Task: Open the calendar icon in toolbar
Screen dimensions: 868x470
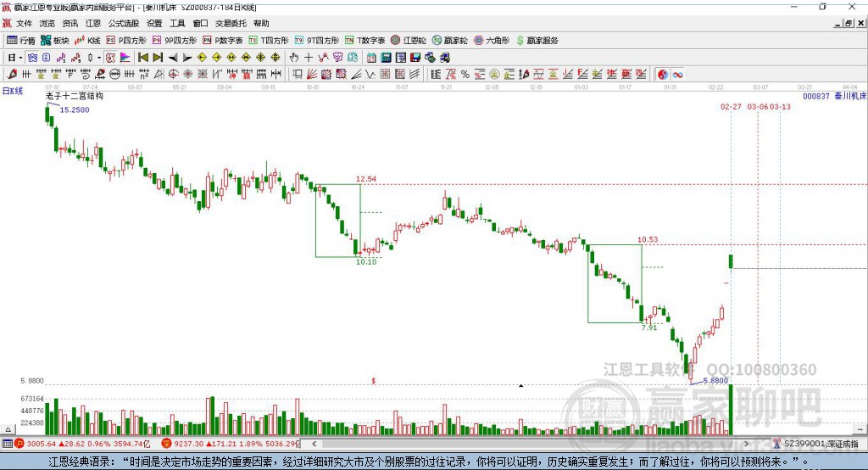Action: [371, 58]
